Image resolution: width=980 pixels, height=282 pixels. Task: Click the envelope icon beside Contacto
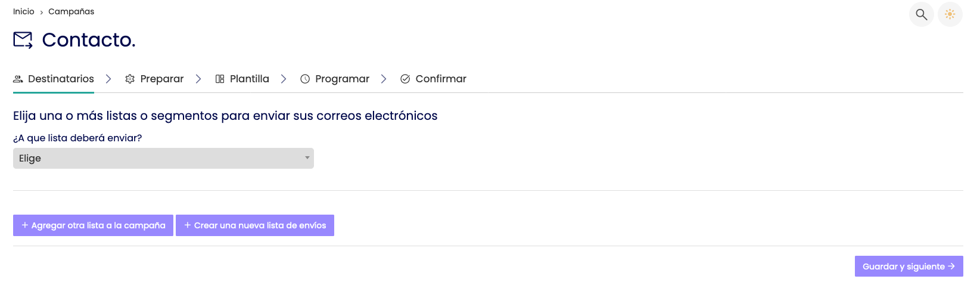23,41
